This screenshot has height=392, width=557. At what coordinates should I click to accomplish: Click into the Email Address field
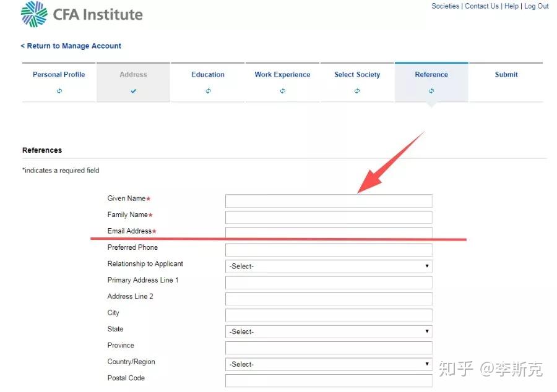[329, 232]
